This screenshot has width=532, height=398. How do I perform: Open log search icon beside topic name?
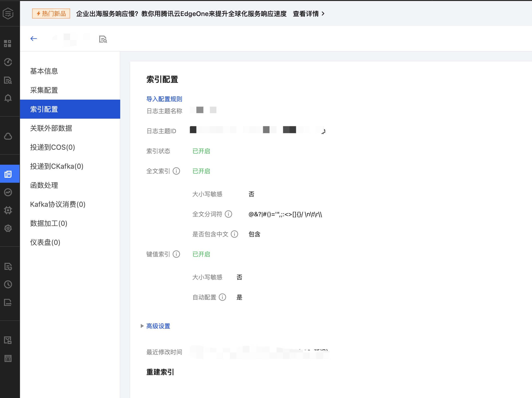tap(103, 39)
